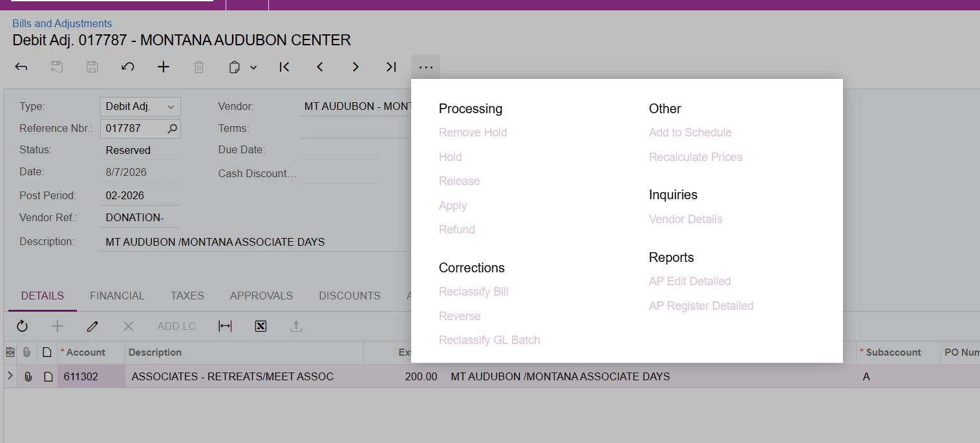The image size is (980, 443).
Task: Go to the last record
Action: pyautogui.click(x=391, y=67)
